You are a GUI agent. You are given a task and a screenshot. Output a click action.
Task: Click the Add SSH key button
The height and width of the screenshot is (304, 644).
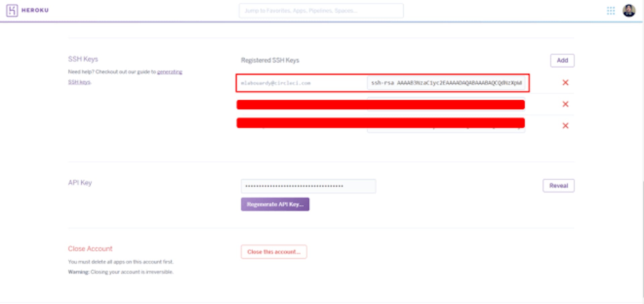pyautogui.click(x=562, y=60)
